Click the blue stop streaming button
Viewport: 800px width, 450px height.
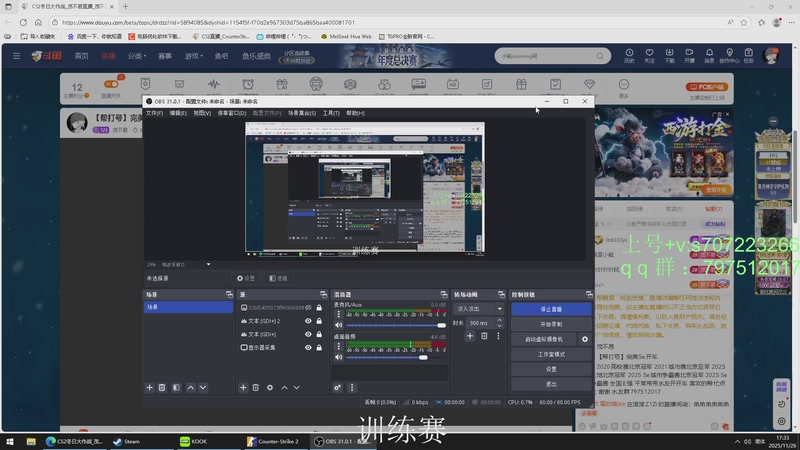(551, 309)
